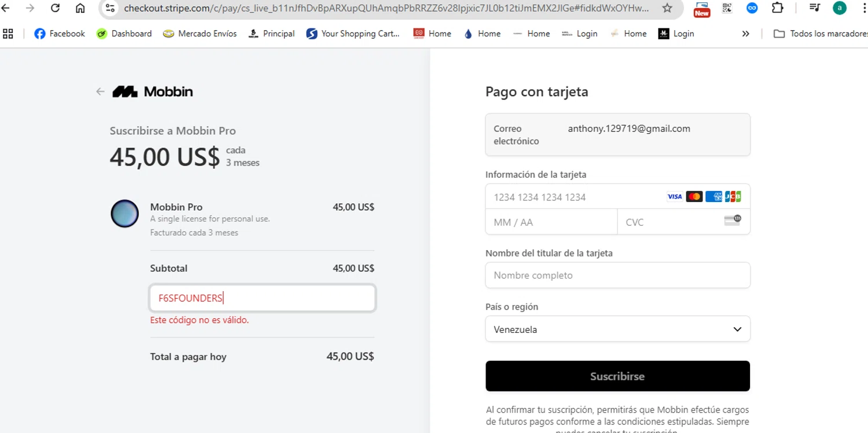Focus the checkout.stripe.com address bar

(x=386, y=8)
